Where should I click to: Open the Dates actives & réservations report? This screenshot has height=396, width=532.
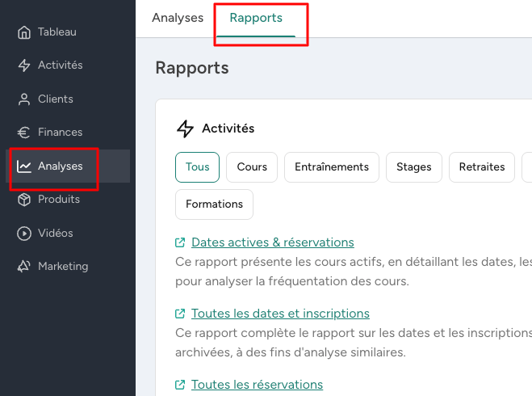click(x=273, y=242)
